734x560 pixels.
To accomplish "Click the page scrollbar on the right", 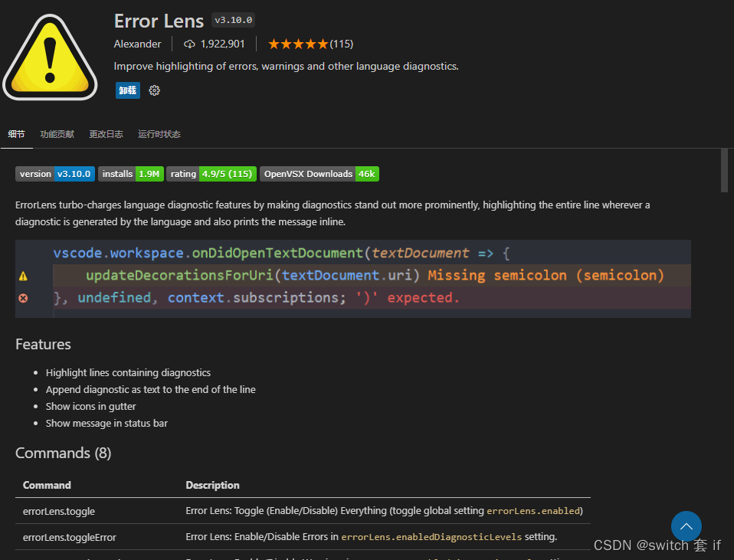I will (x=723, y=170).
